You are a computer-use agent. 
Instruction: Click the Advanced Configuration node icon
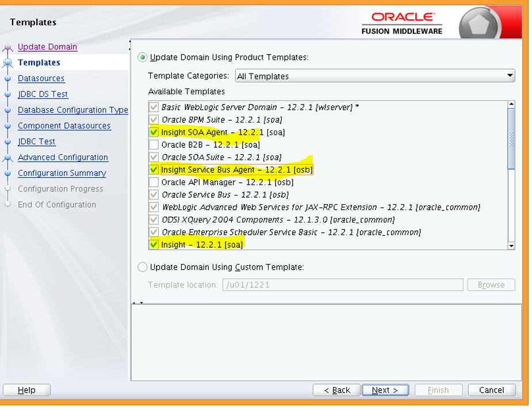coord(7,158)
